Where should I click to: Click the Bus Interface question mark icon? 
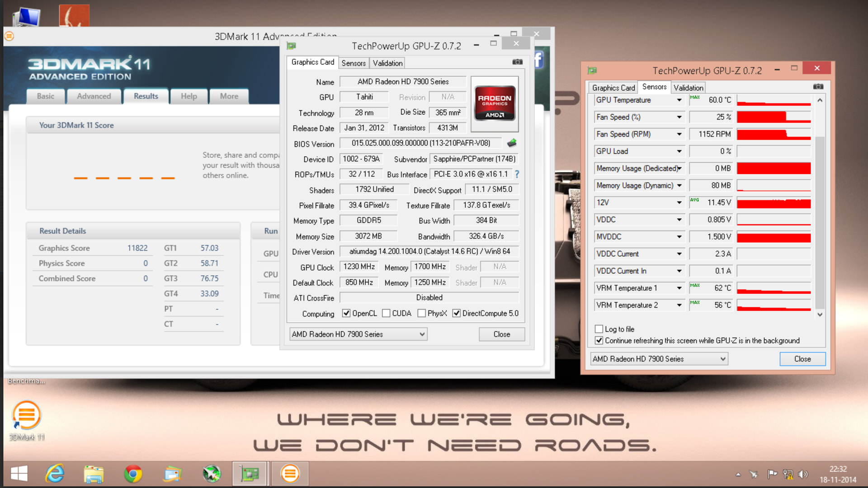517,174
